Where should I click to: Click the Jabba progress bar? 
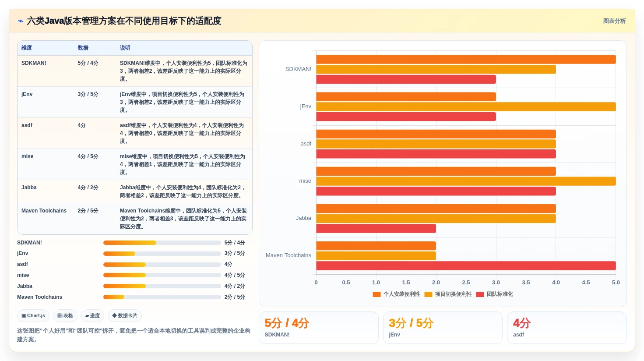click(x=162, y=286)
